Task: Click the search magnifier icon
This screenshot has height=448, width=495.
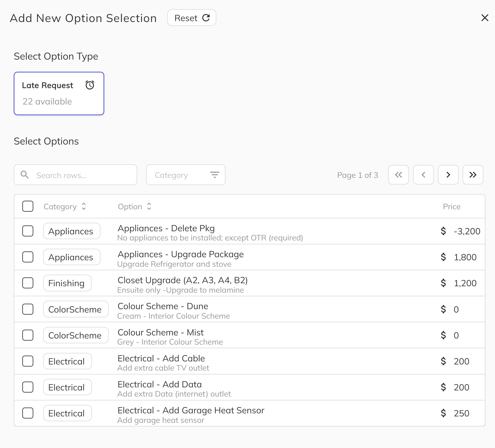Action: (25, 175)
